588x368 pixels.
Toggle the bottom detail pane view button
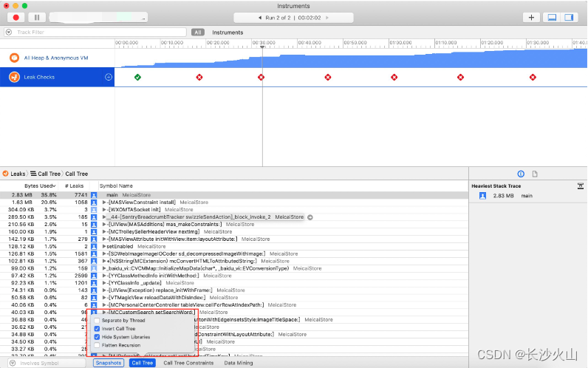pos(552,17)
